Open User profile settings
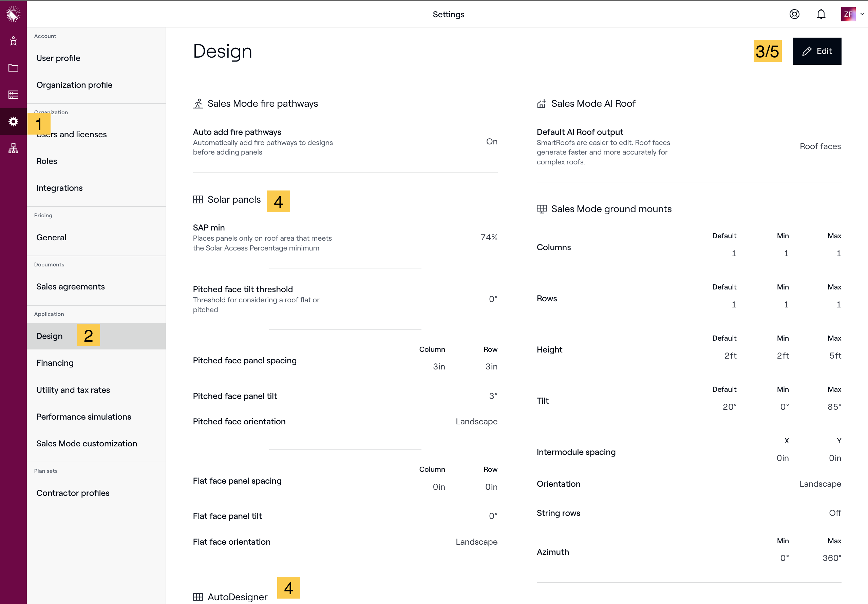 pos(58,58)
